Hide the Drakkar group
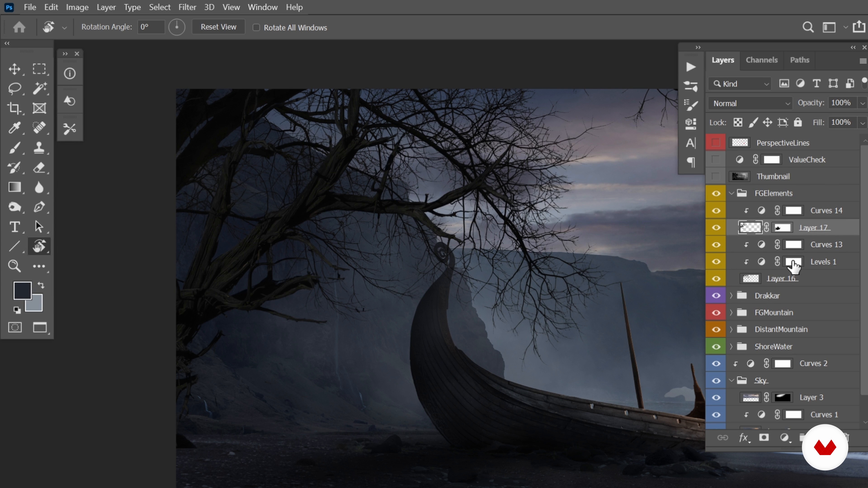This screenshot has width=868, height=488. [716, 295]
